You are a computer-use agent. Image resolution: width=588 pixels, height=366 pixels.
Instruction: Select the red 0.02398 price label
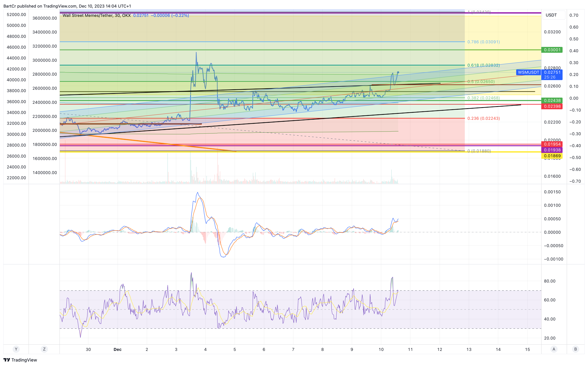click(552, 106)
